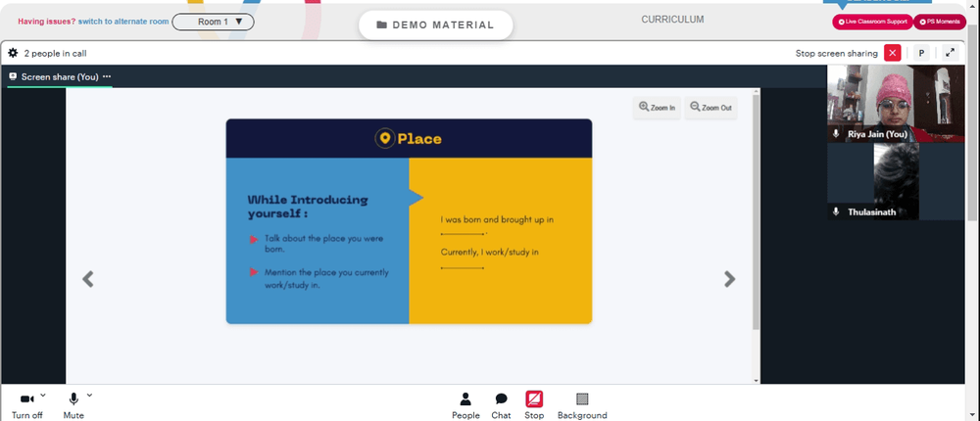Open camera options chevron
This screenshot has height=421, width=980.
click(x=43, y=395)
